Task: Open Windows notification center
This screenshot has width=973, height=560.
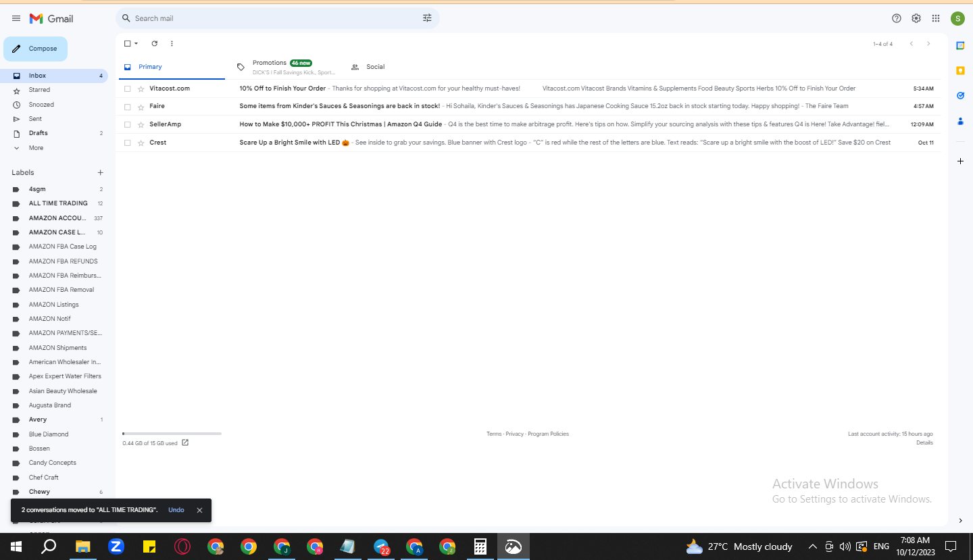Action: pyautogui.click(x=950, y=546)
